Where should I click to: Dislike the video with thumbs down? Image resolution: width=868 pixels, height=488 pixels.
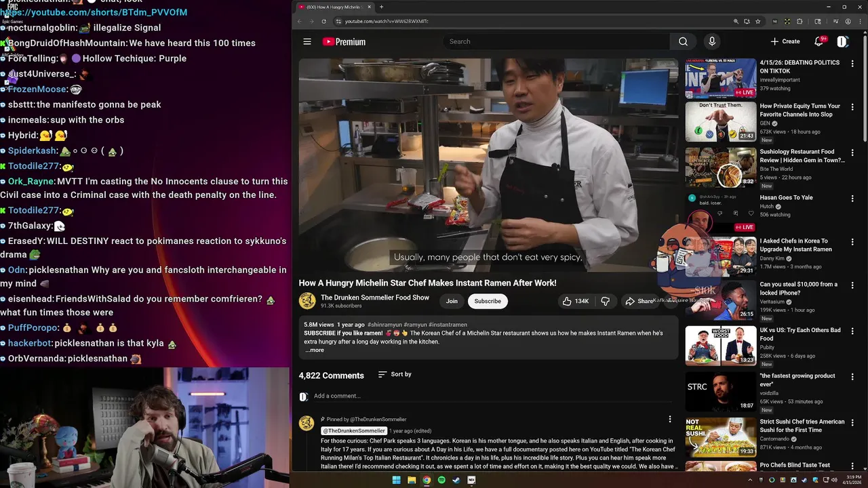click(606, 301)
